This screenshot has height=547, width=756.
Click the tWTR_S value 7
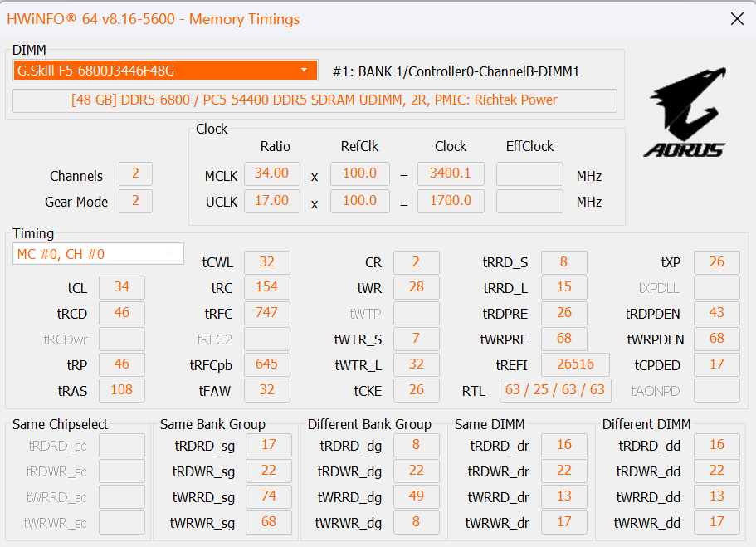(417, 339)
